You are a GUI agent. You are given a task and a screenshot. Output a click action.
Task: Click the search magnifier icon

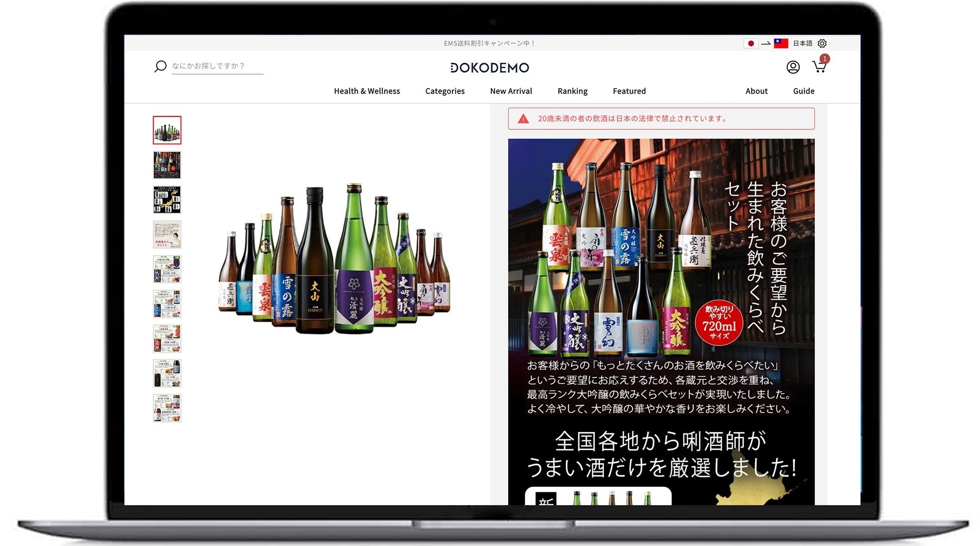160,66
